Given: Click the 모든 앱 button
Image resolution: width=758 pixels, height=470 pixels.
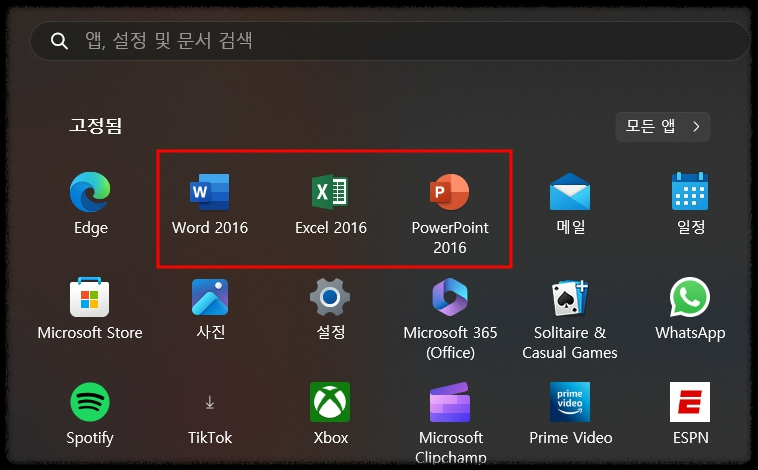Looking at the screenshot, I should tap(663, 127).
